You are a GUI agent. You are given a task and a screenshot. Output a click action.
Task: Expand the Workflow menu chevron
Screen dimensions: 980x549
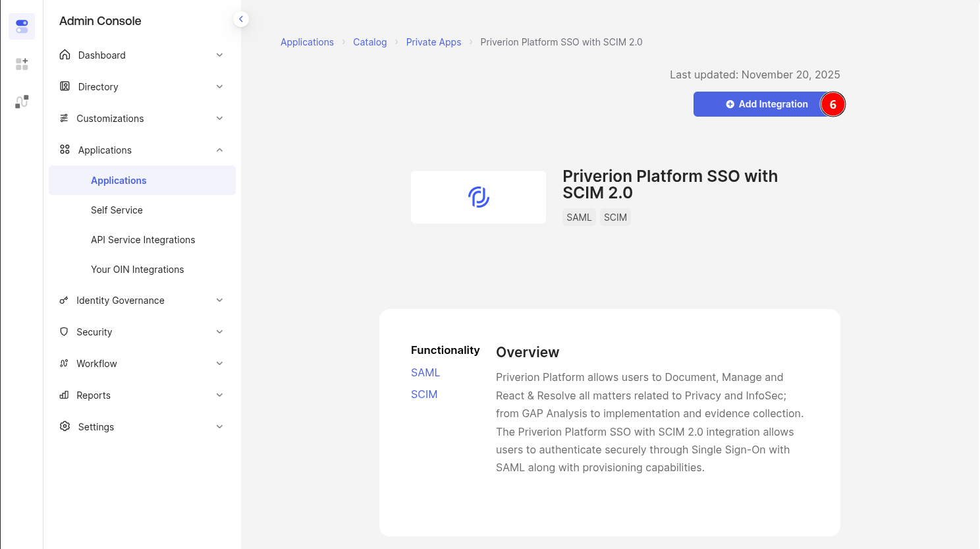219,364
